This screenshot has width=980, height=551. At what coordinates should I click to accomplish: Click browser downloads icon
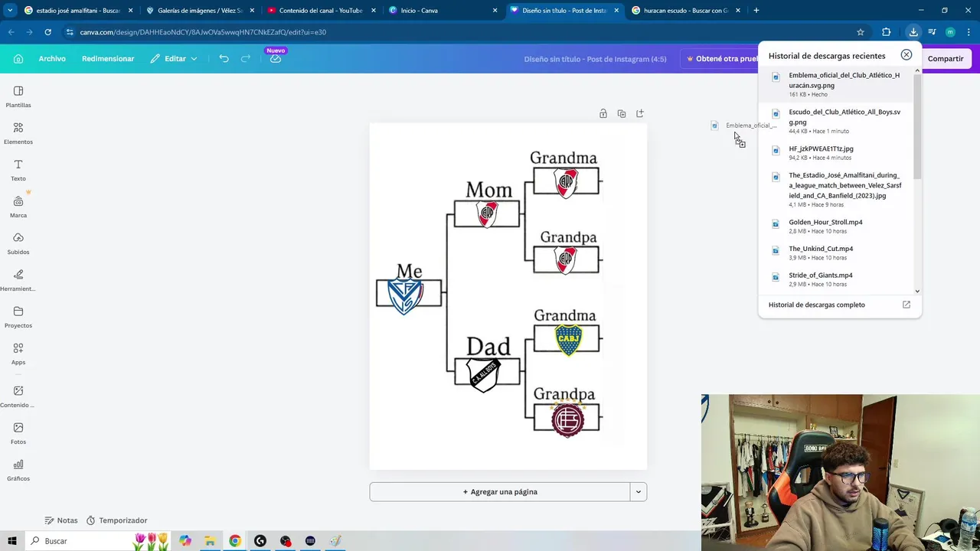[913, 32]
